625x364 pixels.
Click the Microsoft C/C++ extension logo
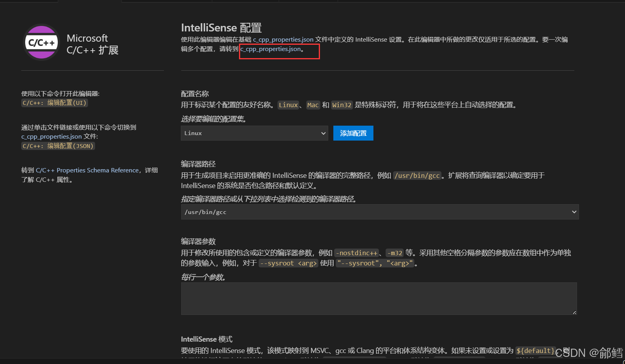tap(42, 42)
